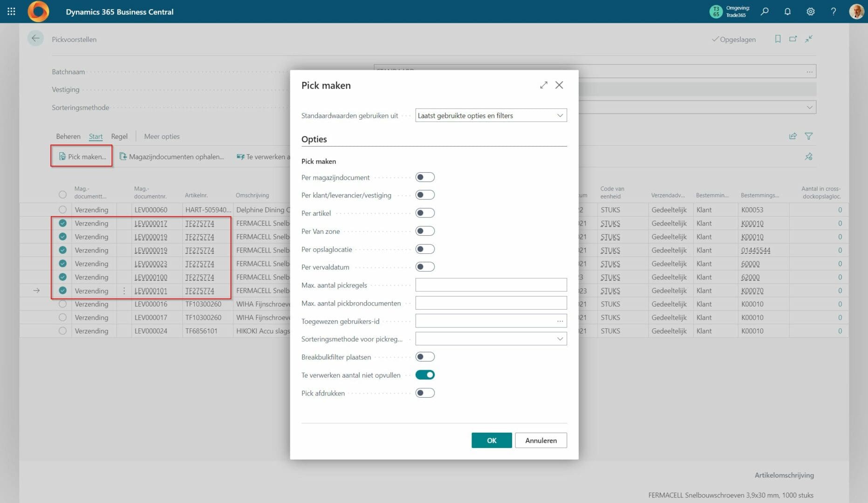
Task: Toggle Per artikel switch
Action: (x=425, y=213)
